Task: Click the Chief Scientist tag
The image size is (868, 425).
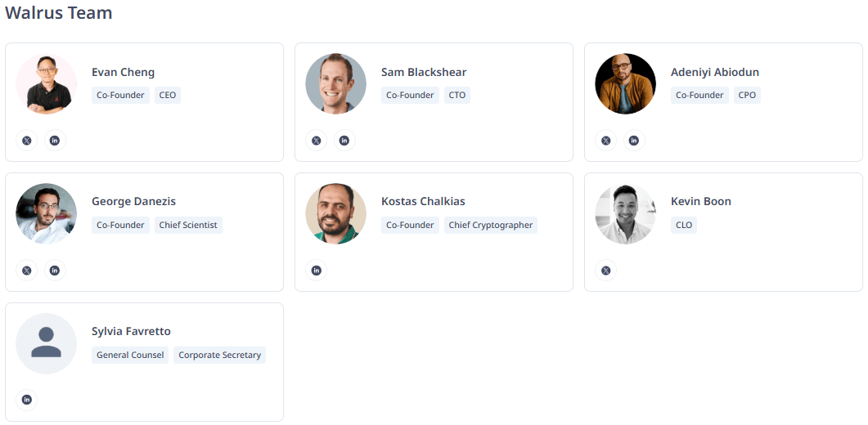Action: pyautogui.click(x=188, y=225)
